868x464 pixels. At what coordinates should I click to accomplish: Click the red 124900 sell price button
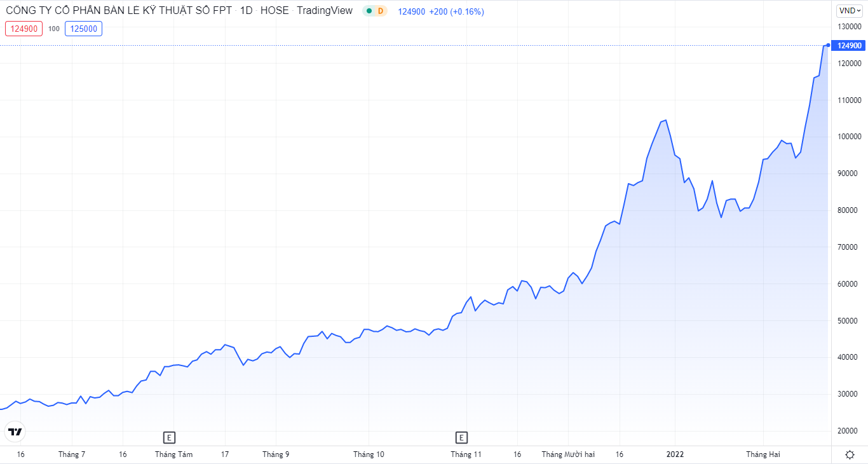(24, 29)
